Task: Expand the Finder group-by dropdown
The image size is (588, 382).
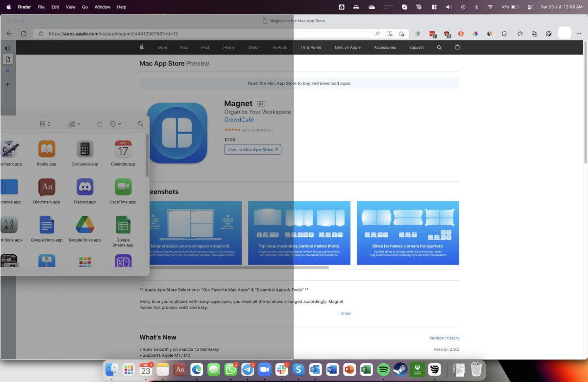Action: (x=74, y=124)
